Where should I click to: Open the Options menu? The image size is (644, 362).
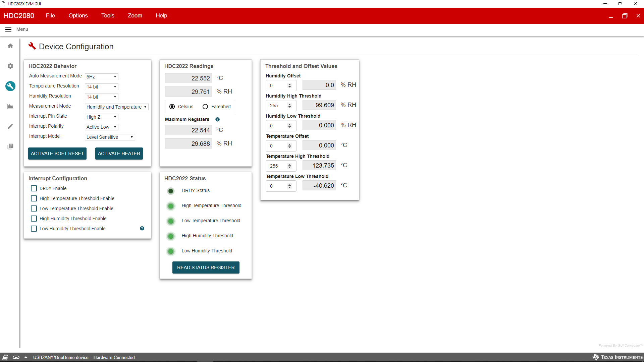78,16
